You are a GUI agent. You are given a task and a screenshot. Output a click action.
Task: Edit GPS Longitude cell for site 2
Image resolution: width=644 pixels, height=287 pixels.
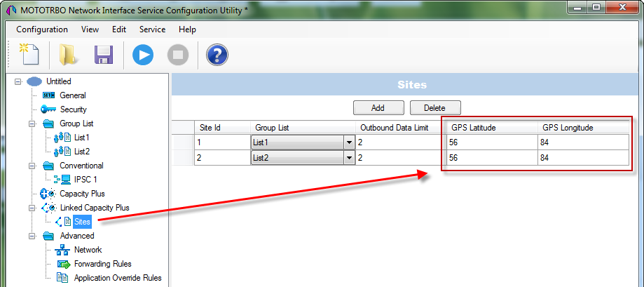(x=583, y=158)
